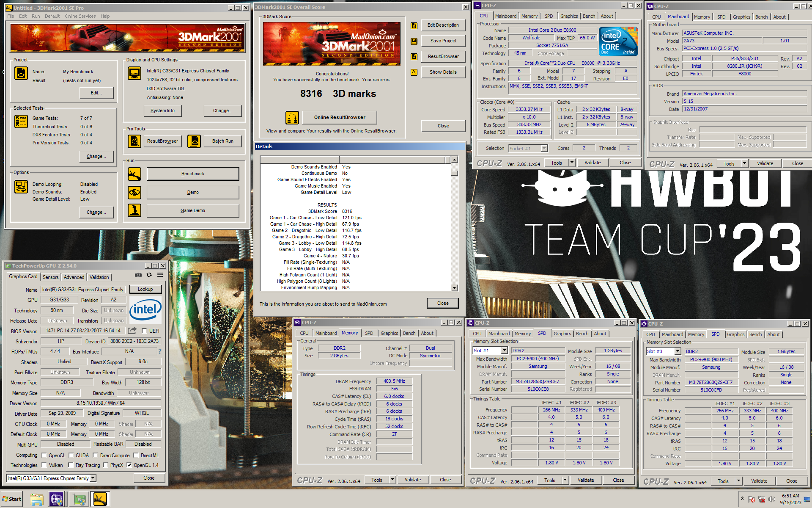Toggle the CUDA checkbox

point(71,456)
